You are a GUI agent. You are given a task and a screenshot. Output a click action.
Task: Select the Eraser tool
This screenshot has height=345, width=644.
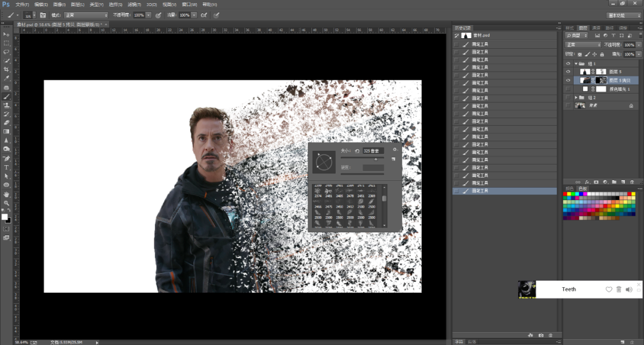pos(6,123)
